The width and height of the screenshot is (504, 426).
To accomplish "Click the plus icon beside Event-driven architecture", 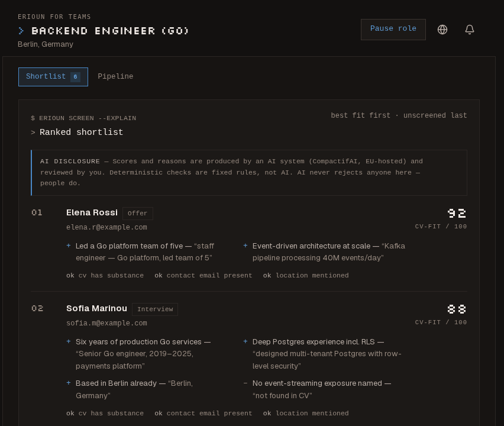I will tap(245, 246).
